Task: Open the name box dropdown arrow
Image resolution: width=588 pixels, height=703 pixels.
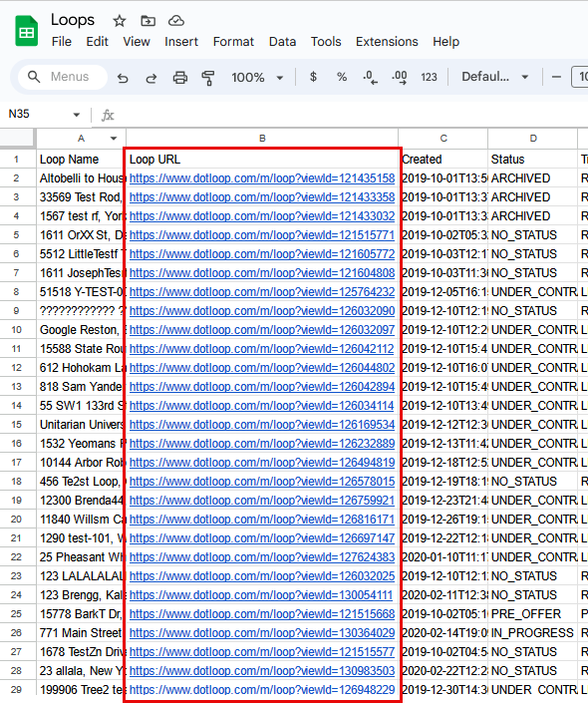Action: tap(77, 115)
